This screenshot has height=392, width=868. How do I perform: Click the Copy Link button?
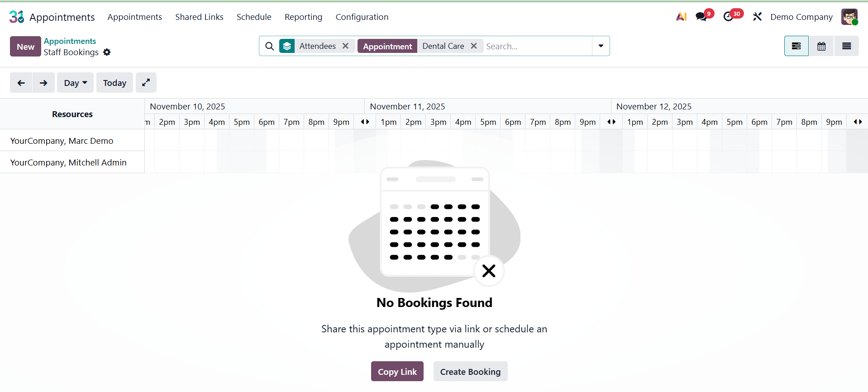397,371
